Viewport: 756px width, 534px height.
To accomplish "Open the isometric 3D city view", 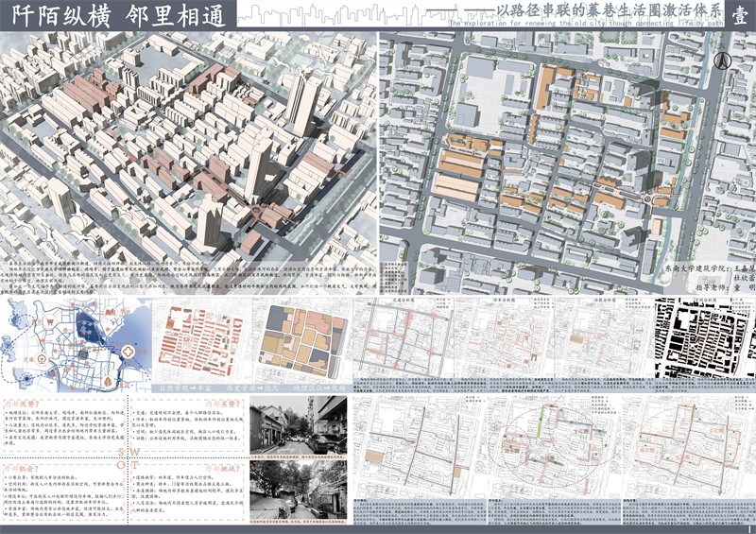I will point(189,142).
